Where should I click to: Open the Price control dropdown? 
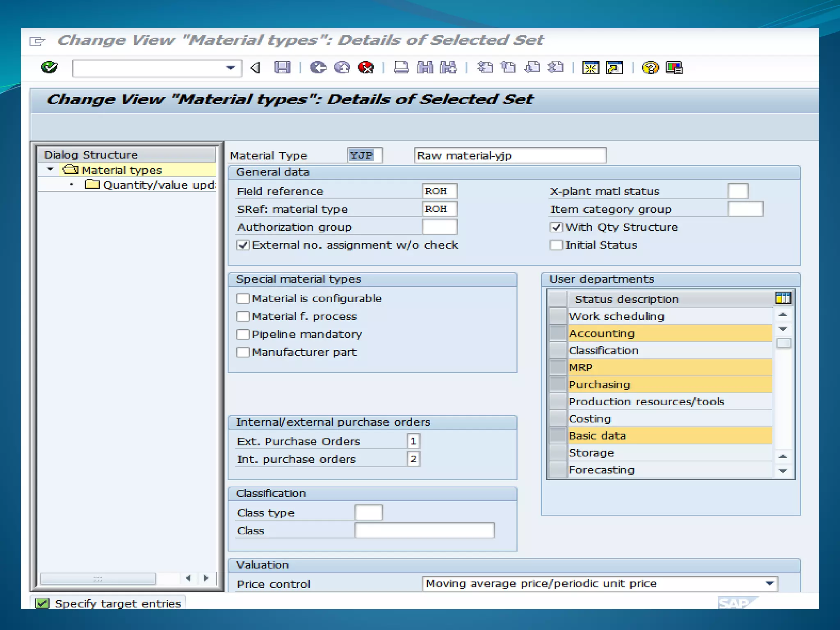point(769,583)
